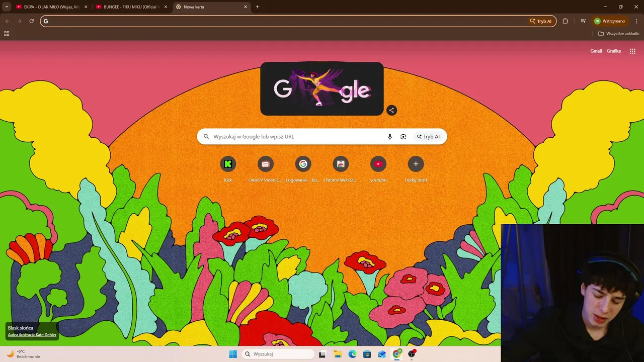The width and height of the screenshot is (644, 362).
Task: Search by image with Google Lens
Action: click(x=403, y=137)
